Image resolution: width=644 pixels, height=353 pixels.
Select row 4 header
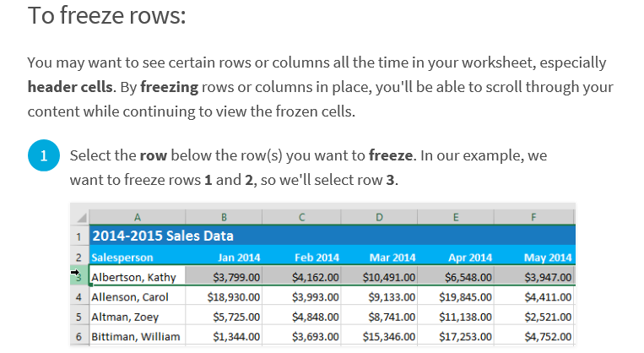pos(79,296)
